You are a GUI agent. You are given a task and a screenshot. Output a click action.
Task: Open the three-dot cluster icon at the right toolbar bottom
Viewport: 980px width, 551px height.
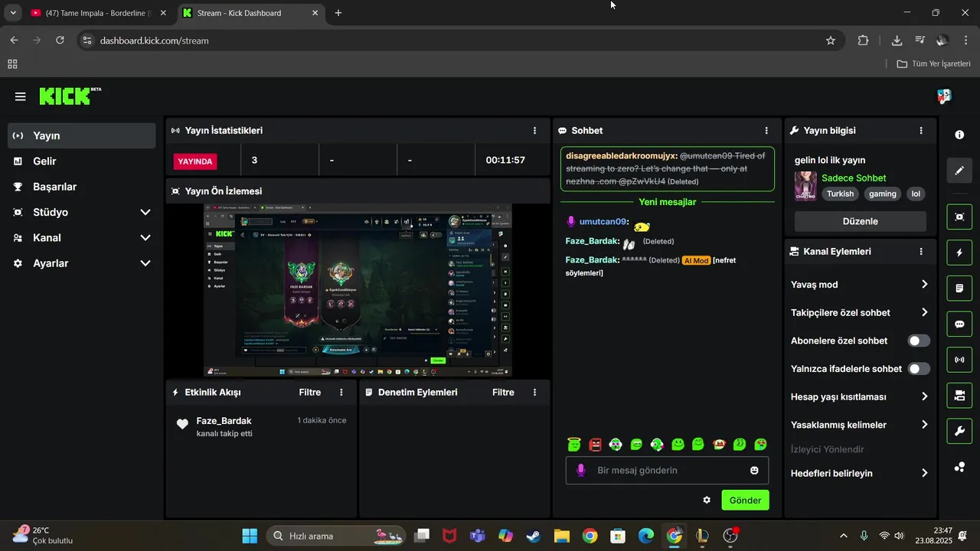(959, 467)
